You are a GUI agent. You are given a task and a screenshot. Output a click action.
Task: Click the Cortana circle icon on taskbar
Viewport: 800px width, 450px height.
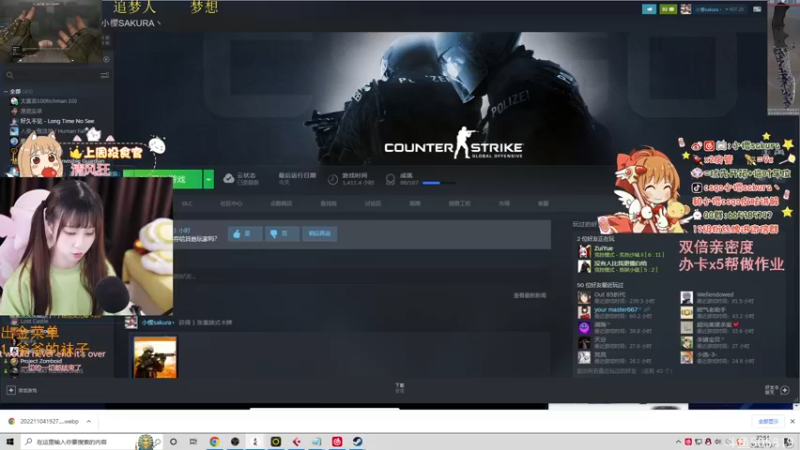click(173, 441)
